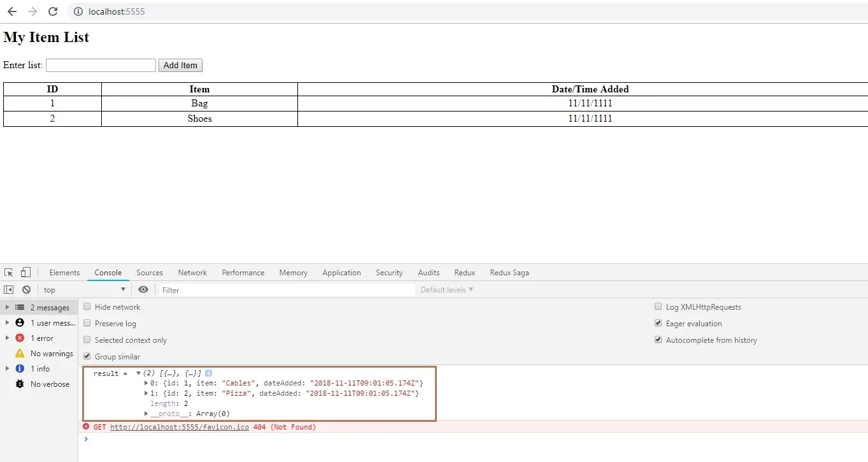This screenshot has width=868, height=462.
Task: Click the 'My Item List' heading
Action: [x=46, y=37]
